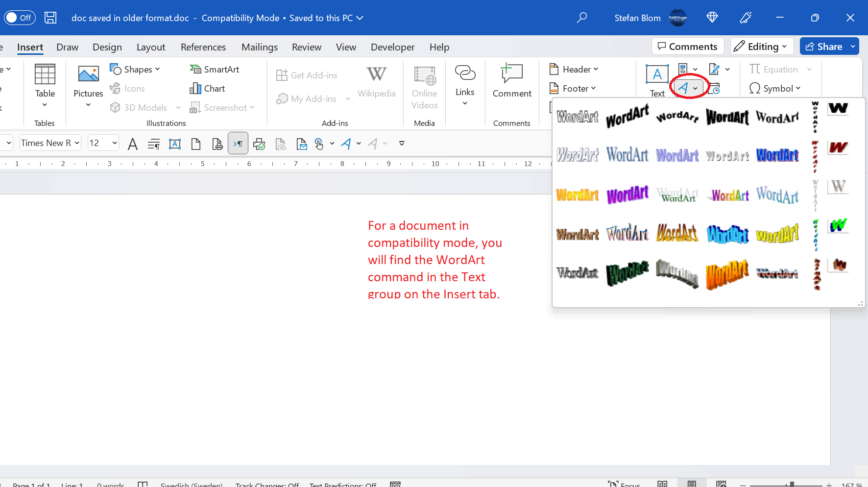This screenshot has width=868, height=487.
Task: Expand the Shapes gallery
Action: click(x=135, y=70)
